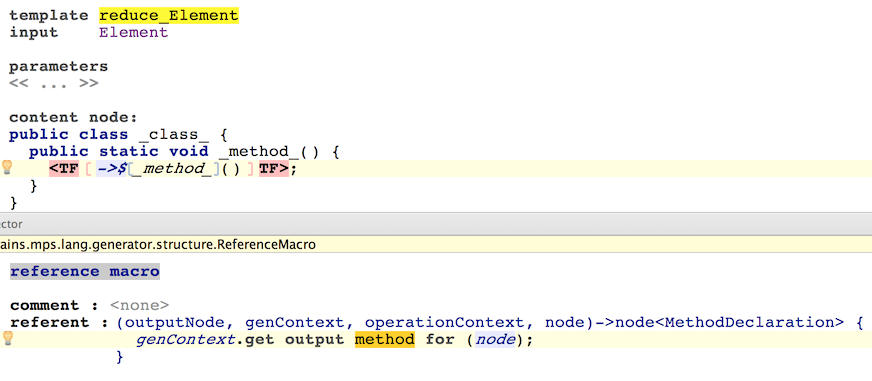Click the closing TF> template fragment marker
Screen dimensions: 872x381
point(274,169)
